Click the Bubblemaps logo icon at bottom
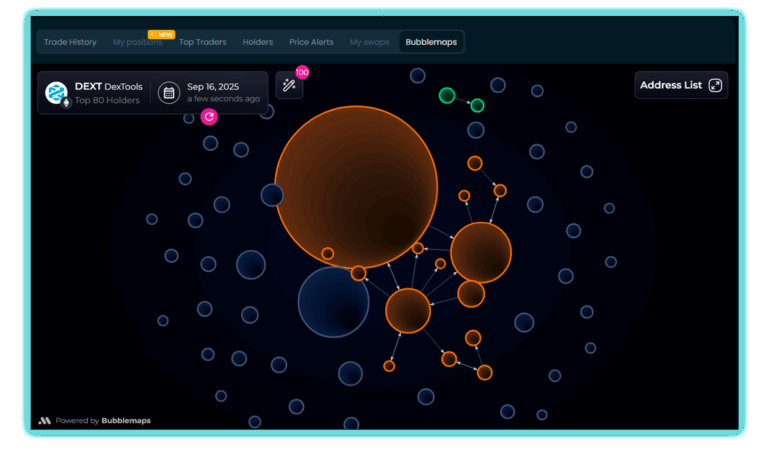This screenshot has height=449, width=768. [45, 421]
